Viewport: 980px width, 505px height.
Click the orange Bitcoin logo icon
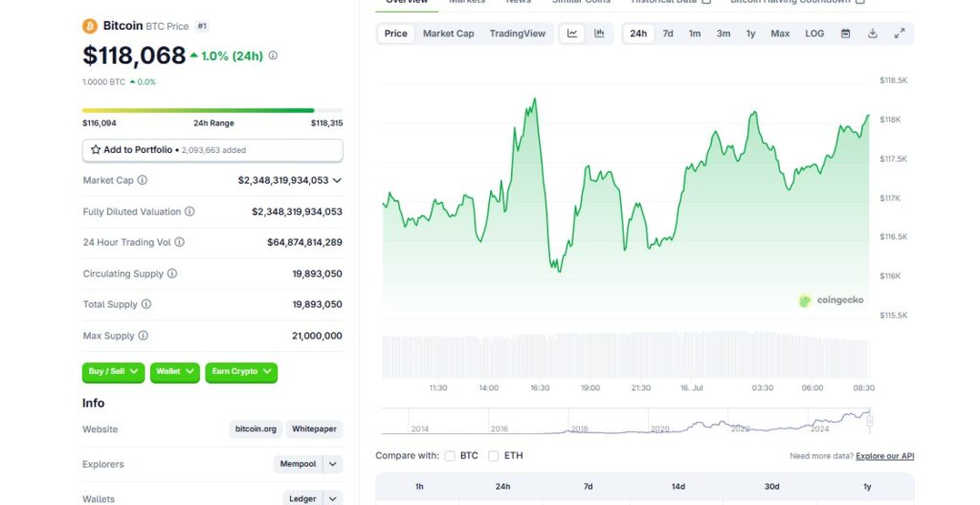tap(90, 26)
